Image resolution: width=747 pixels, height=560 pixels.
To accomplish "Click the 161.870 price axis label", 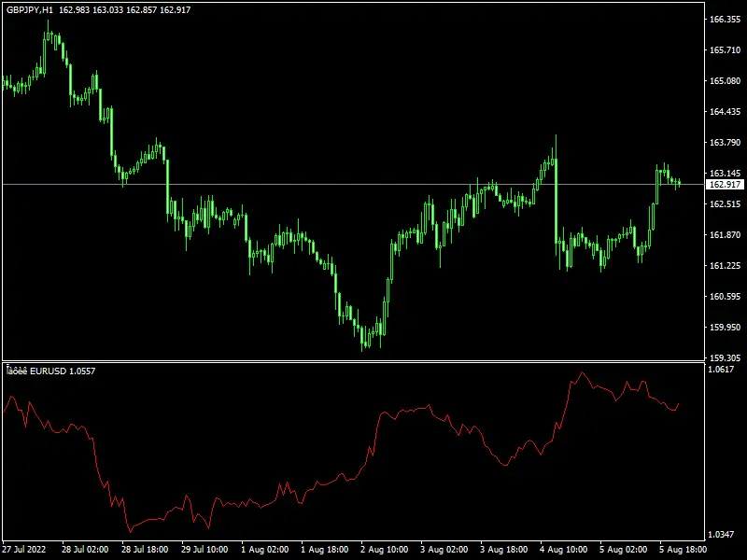I will 726,235.
